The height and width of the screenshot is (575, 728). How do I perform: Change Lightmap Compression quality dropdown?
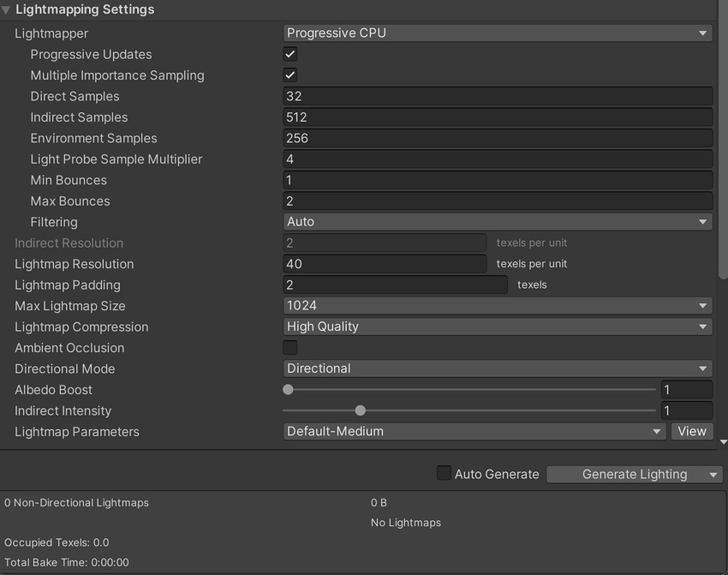coord(497,326)
